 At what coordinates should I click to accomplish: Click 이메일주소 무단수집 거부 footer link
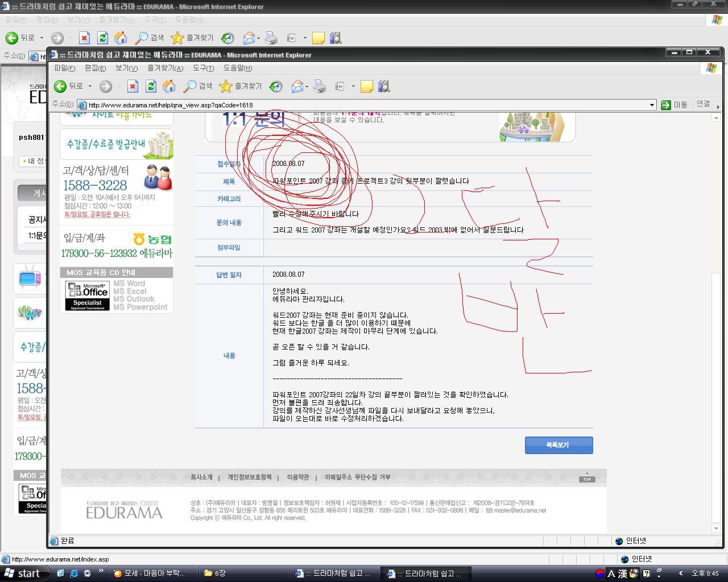[357, 477]
